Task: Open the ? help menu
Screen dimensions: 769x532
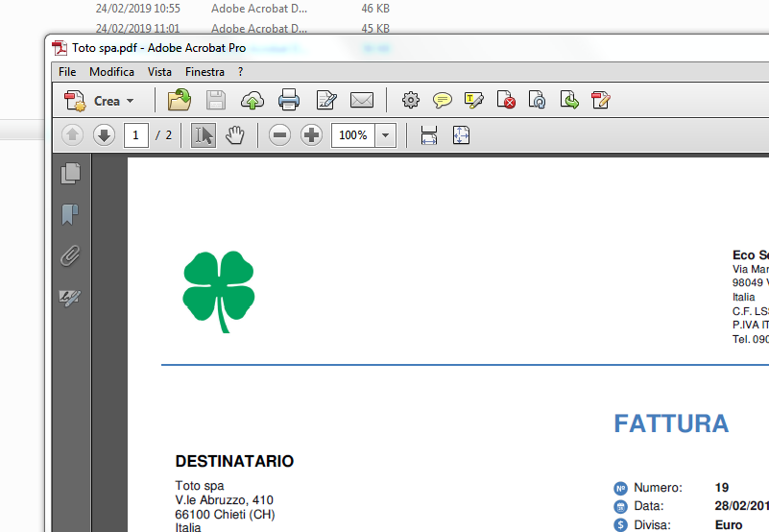Action: coord(240,72)
